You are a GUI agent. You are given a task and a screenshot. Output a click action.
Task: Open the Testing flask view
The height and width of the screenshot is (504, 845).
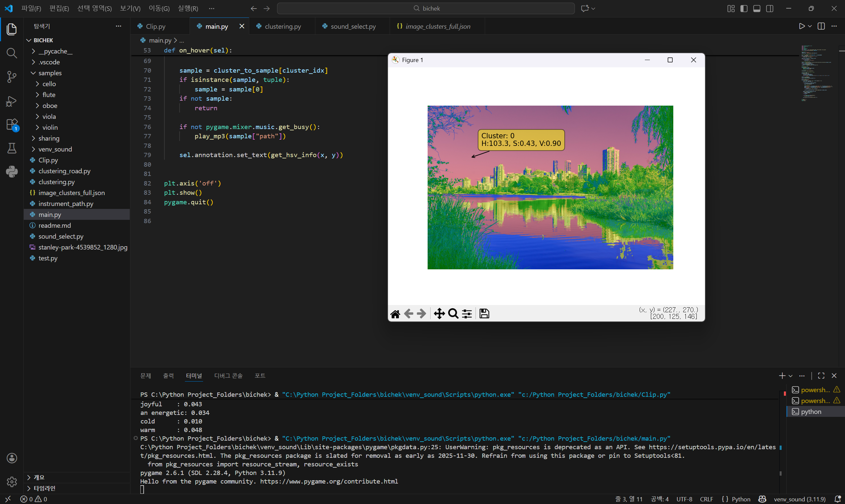(12, 148)
